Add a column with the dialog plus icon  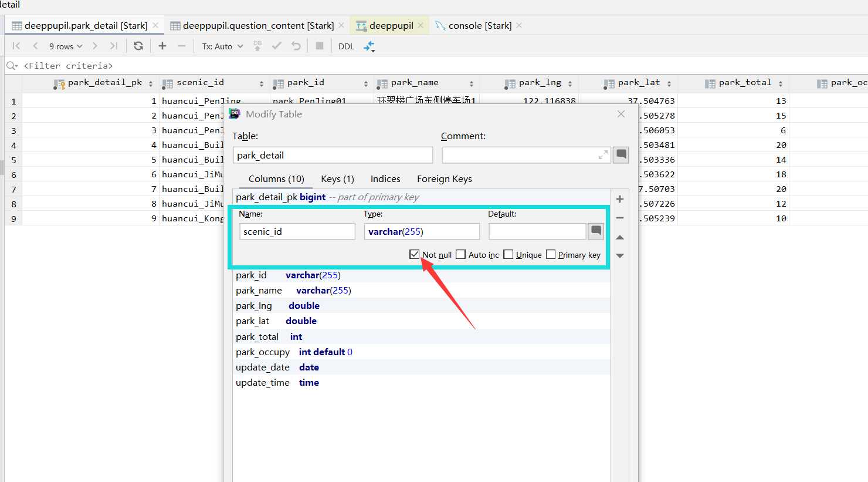tap(620, 199)
